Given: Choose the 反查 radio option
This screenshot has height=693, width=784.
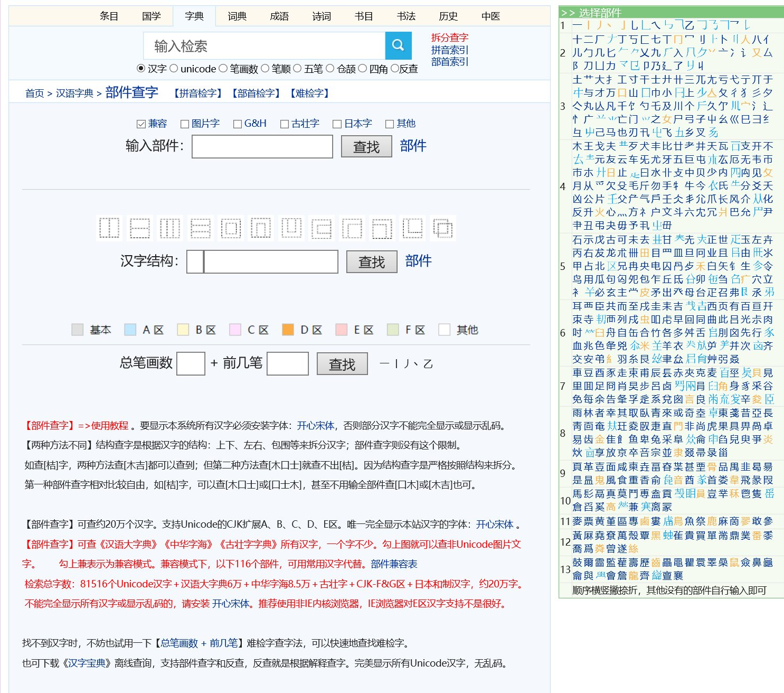Looking at the screenshot, I should tap(394, 68).
